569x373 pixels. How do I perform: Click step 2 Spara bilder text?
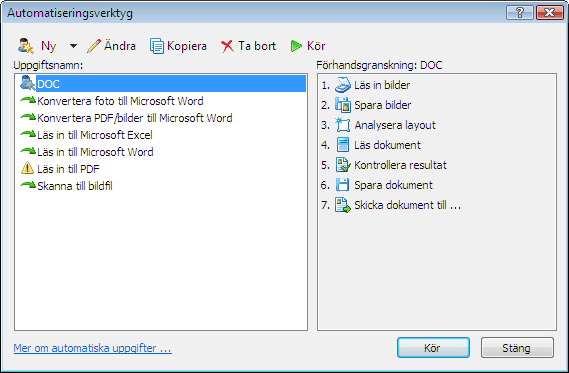pyautogui.click(x=382, y=105)
